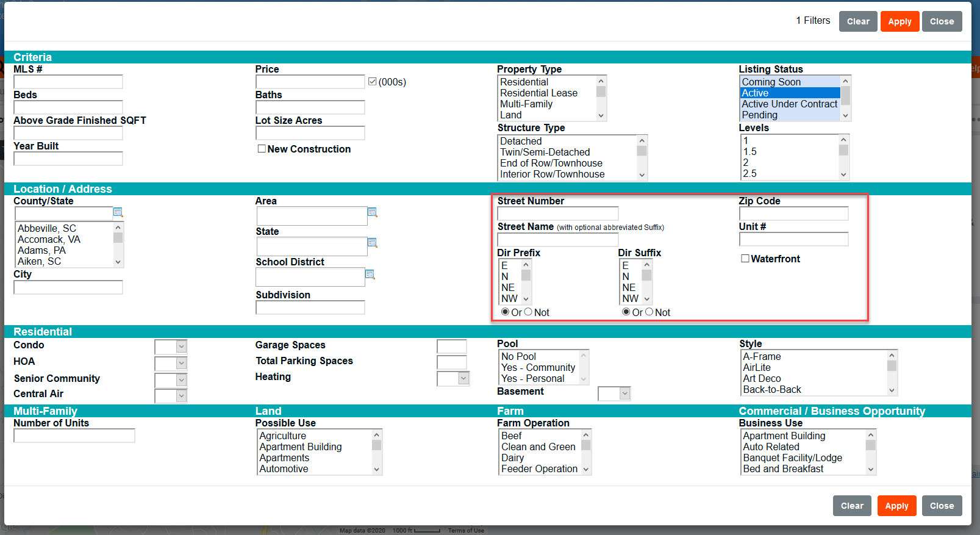The height and width of the screenshot is (535, 980).
Task: Select 'Or' under Dir Prefix
Action: 505,312
